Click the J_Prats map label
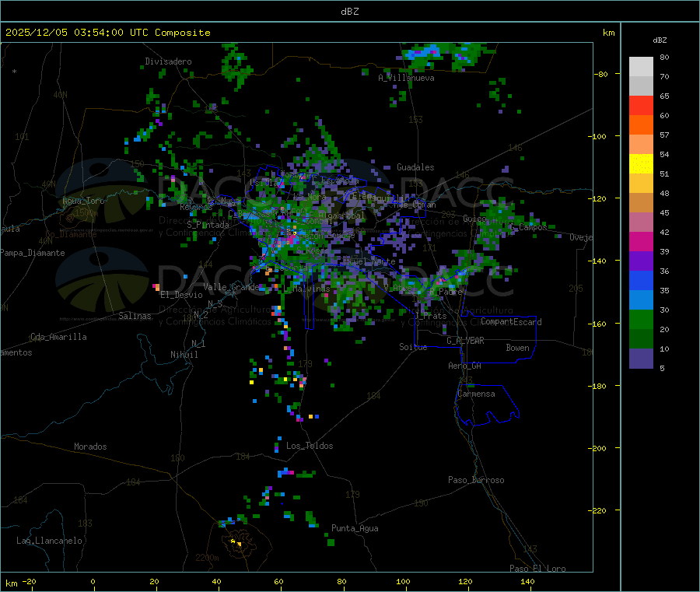Screen dimensions: 700x592 pos(429,316)
